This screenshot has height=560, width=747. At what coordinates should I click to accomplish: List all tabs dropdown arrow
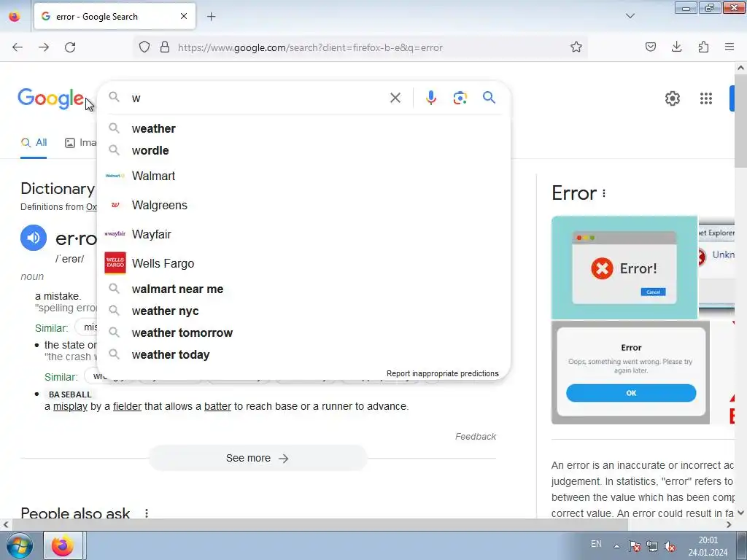click(630, 16)
